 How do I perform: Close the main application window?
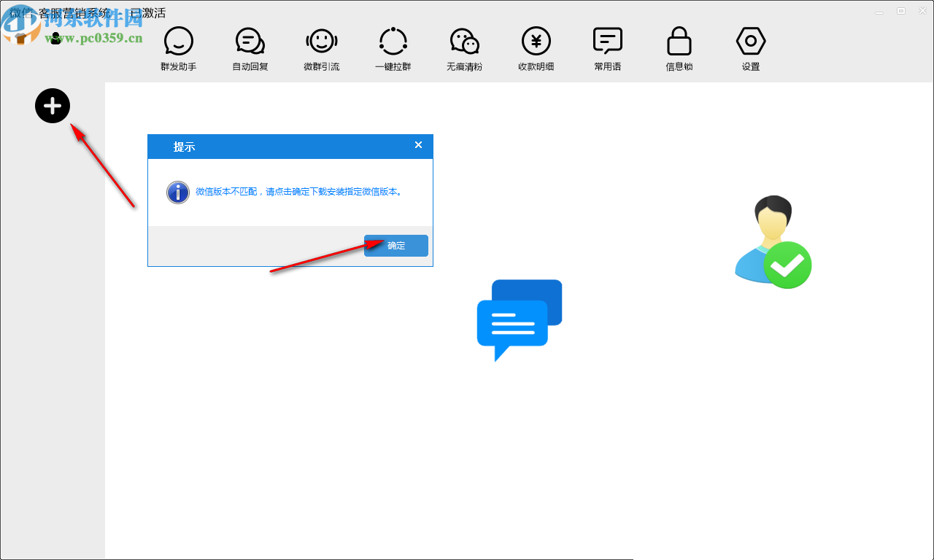click(922, 11)
